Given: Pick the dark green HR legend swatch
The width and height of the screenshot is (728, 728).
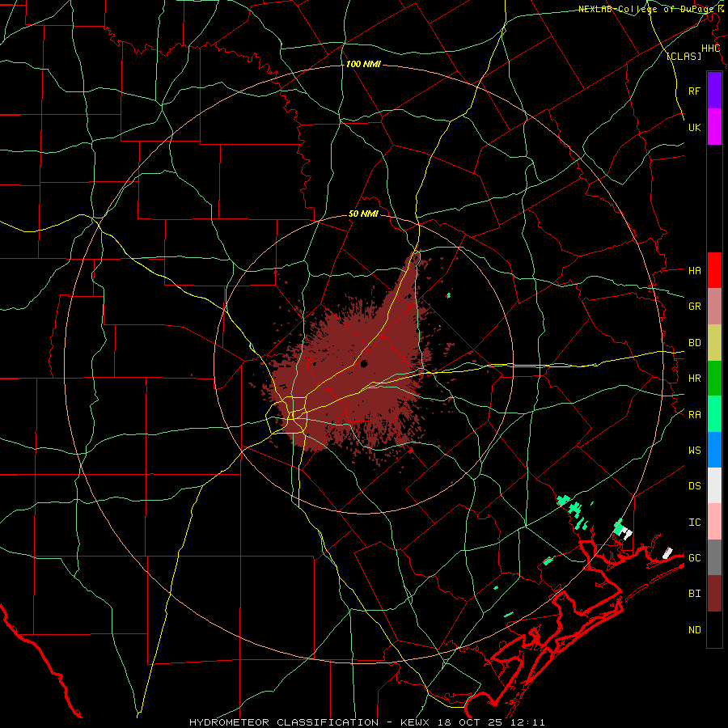Looking at the screenshot, I should 714,378.
